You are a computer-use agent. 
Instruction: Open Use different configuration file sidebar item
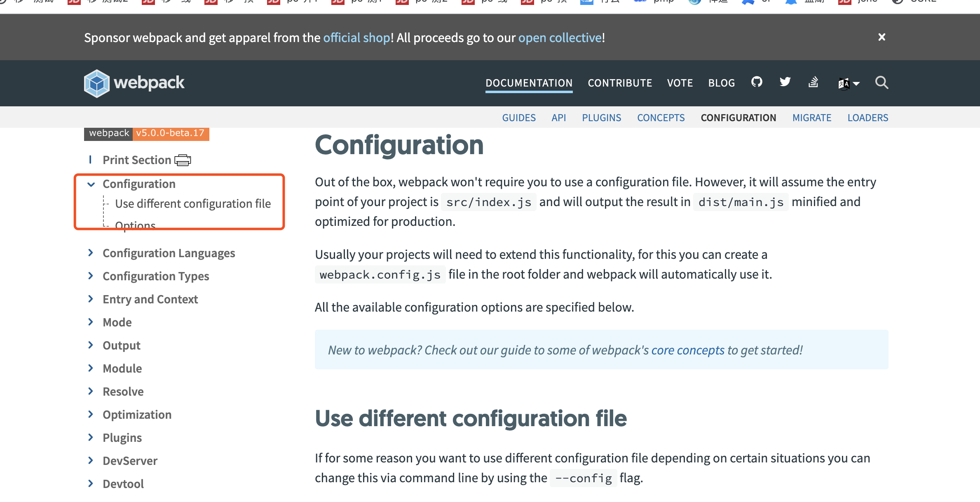click(x=193, y=204)
